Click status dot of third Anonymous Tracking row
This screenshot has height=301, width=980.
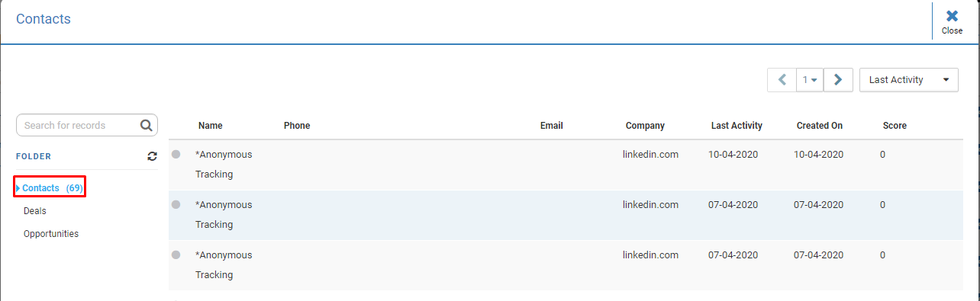176,255
